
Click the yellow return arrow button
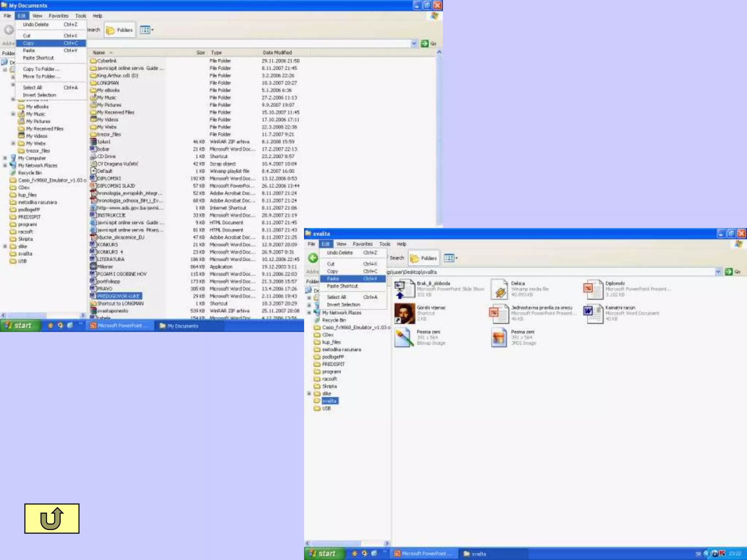pyautogui.click(x=51, y=518)
